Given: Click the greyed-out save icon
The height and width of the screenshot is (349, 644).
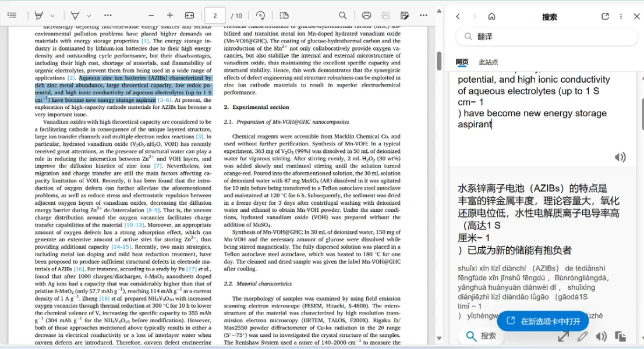Looking at the screenshot, I should coord(385,16).
